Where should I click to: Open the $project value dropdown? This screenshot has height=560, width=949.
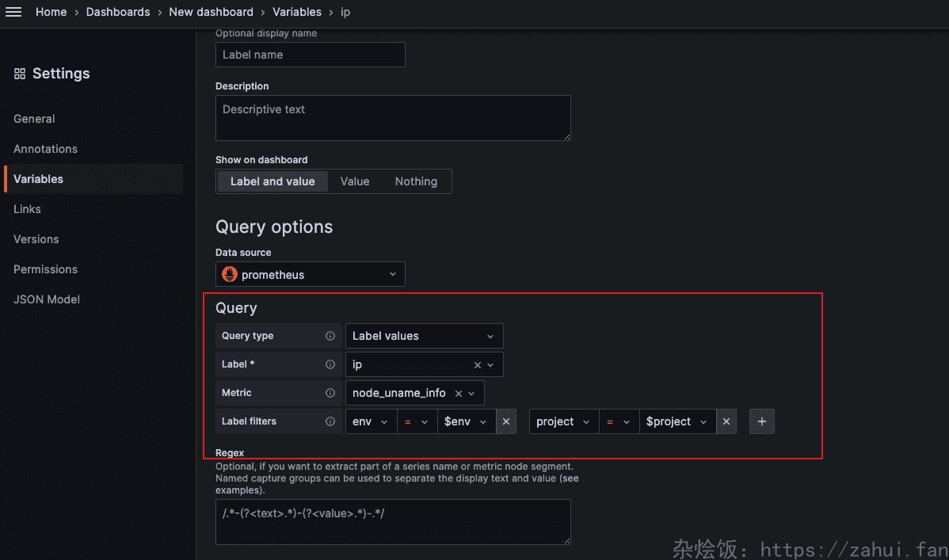coord(677,421)
